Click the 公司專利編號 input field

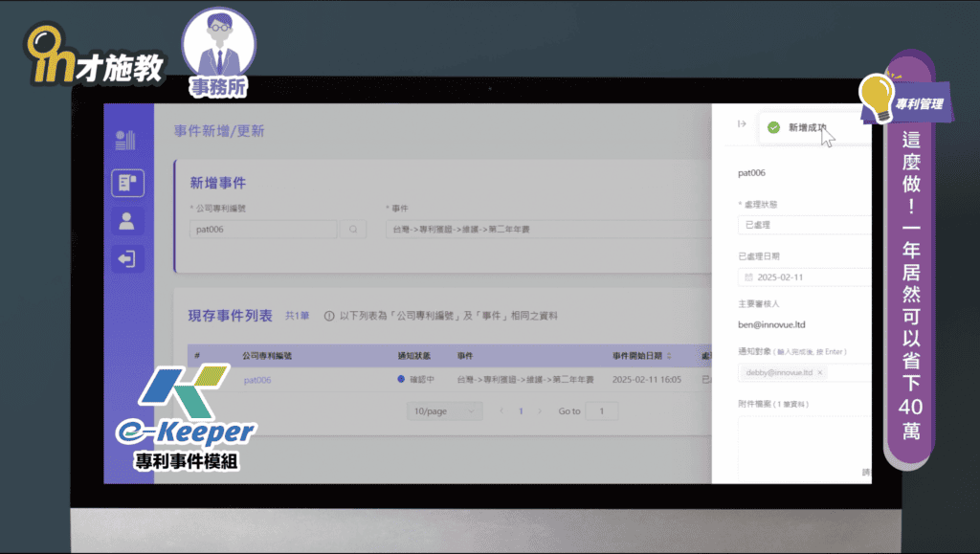[263, 230]
